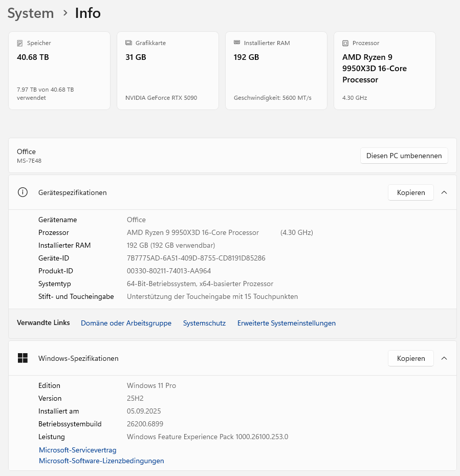This screenshot has height=476, width=460.
Task: Click Diesen PC umbenennen button
Action: pos(404,156)
